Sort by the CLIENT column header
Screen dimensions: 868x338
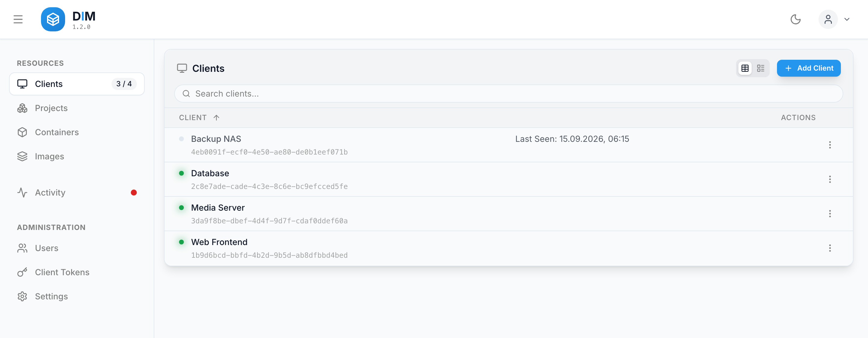(x=193, y=117)
